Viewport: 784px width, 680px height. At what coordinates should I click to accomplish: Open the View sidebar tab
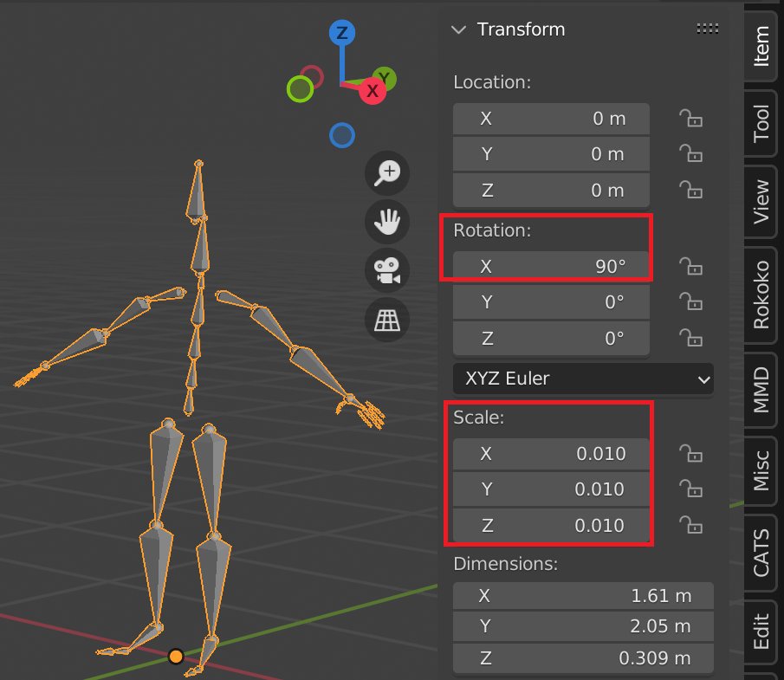tap(761, 202)
